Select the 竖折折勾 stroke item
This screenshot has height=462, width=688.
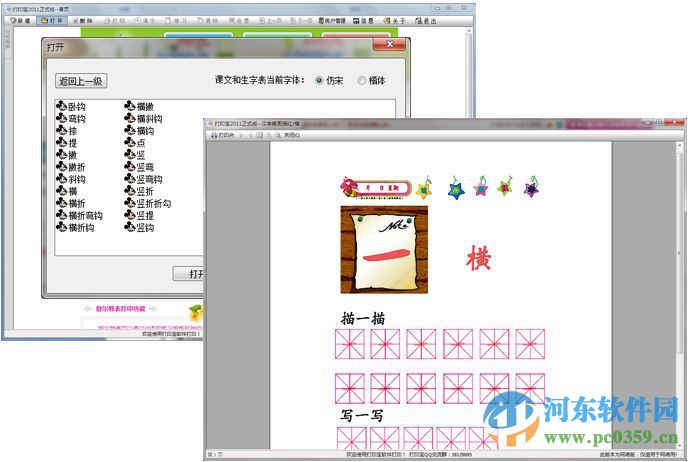click(148, 203)
